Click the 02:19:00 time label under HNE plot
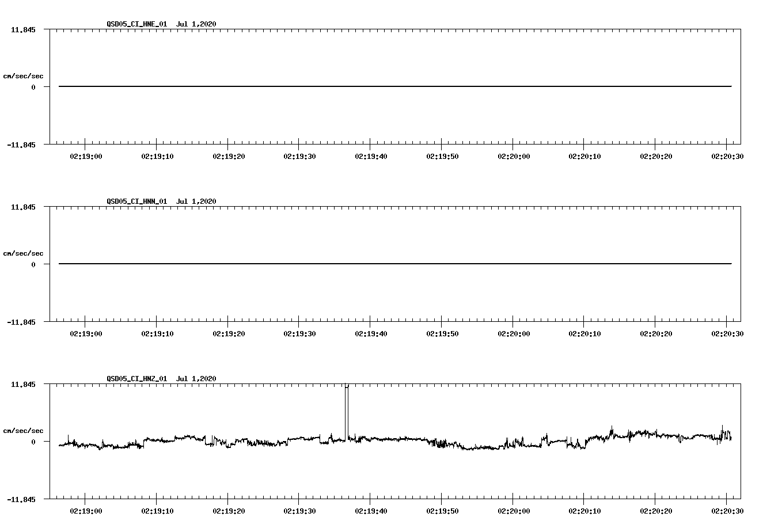 [86, 156]
